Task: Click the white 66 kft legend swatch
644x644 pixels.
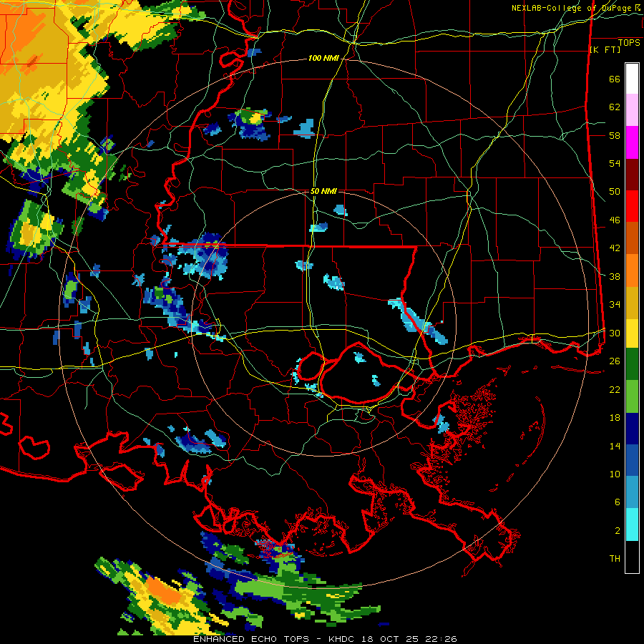Action: point(632,79)
